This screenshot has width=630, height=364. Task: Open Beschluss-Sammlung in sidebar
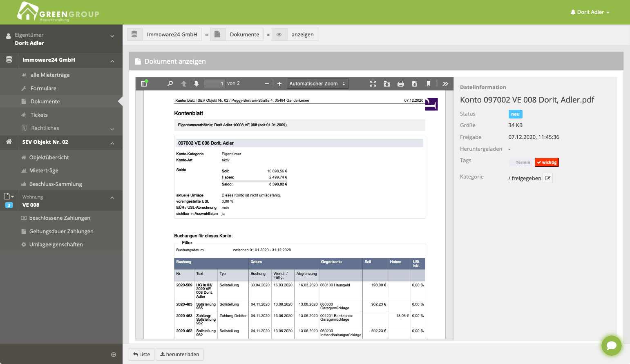click(x=56, y=184)
